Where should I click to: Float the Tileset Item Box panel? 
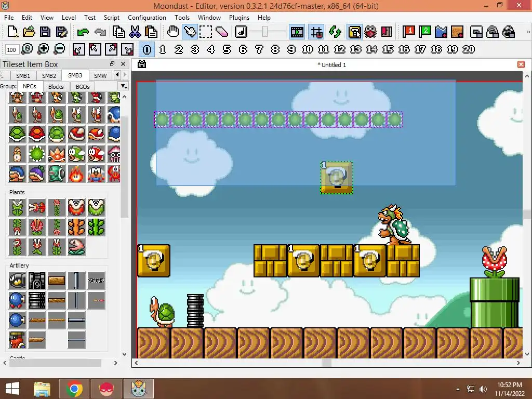112,64
